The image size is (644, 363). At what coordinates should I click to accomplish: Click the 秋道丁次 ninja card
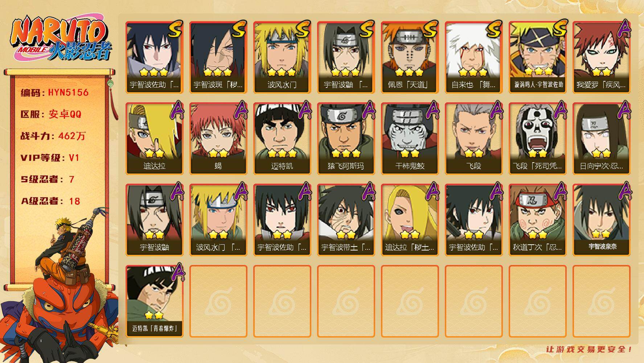[538, 220]
